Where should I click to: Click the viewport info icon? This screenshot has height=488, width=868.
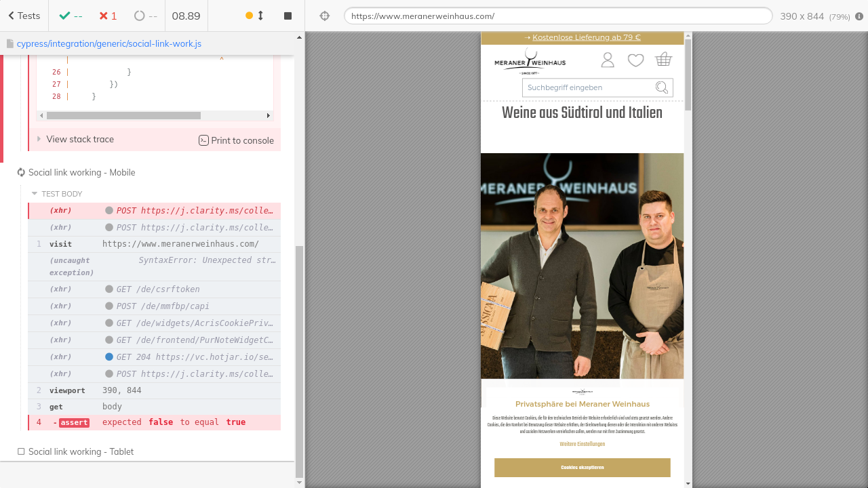coord(859,16)
